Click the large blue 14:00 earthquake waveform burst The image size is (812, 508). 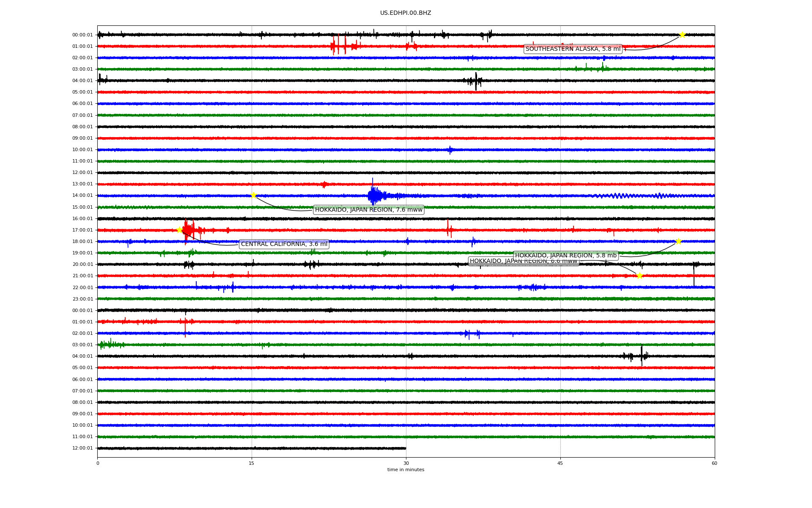pyautogui.click(x=374, y=195)
